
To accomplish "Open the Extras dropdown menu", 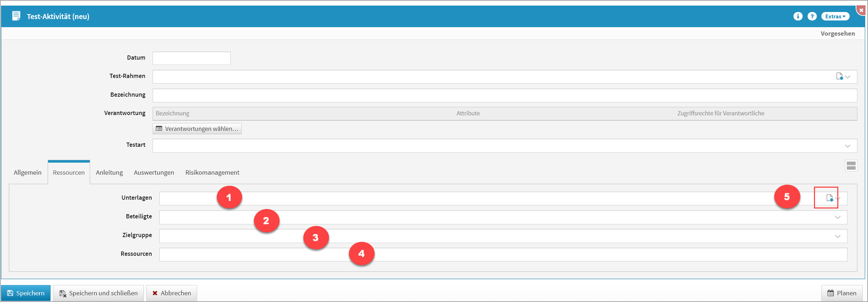I will click(835, 16).
